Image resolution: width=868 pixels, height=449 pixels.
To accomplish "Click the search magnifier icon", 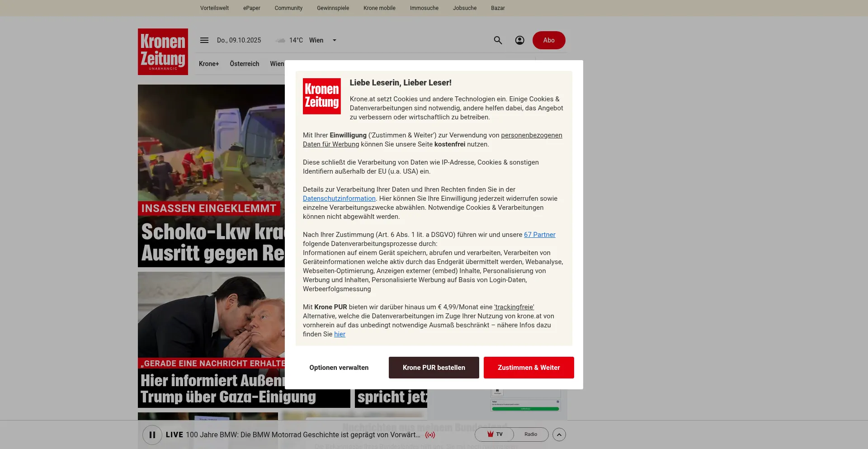I will [498, 40].
